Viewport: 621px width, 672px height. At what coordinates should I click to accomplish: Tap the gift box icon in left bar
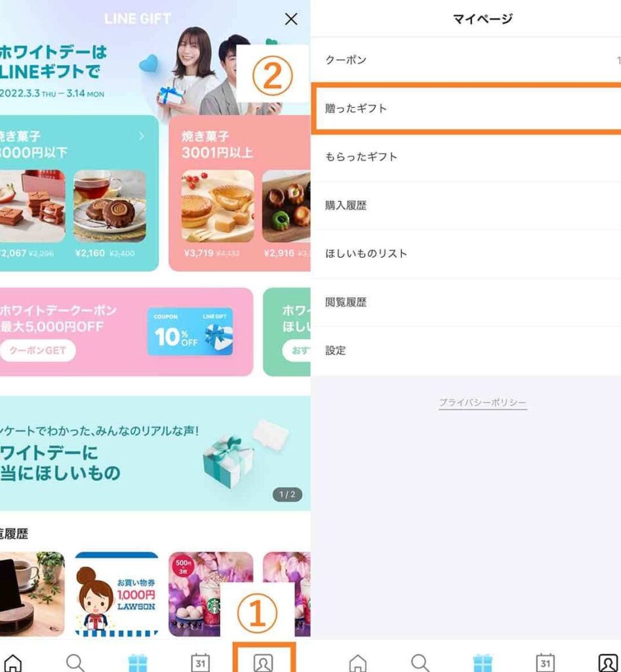138,663
